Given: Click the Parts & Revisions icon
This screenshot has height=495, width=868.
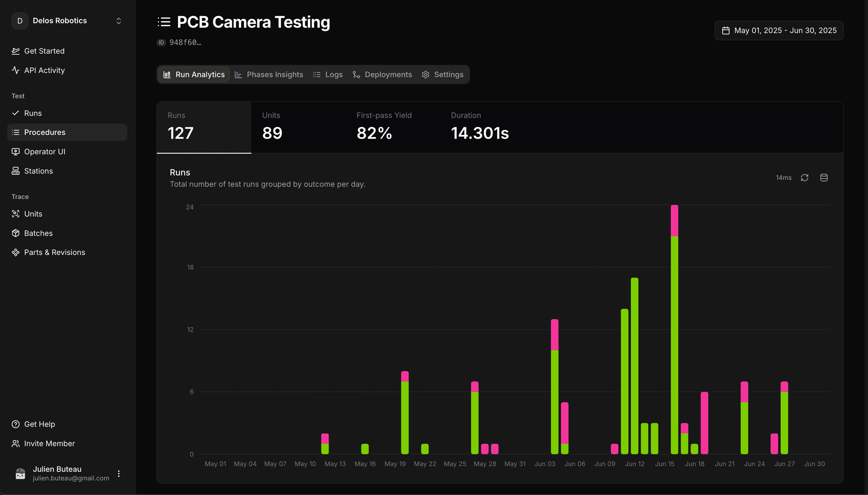Looking at the screenshot, I should tap(16, 252).
